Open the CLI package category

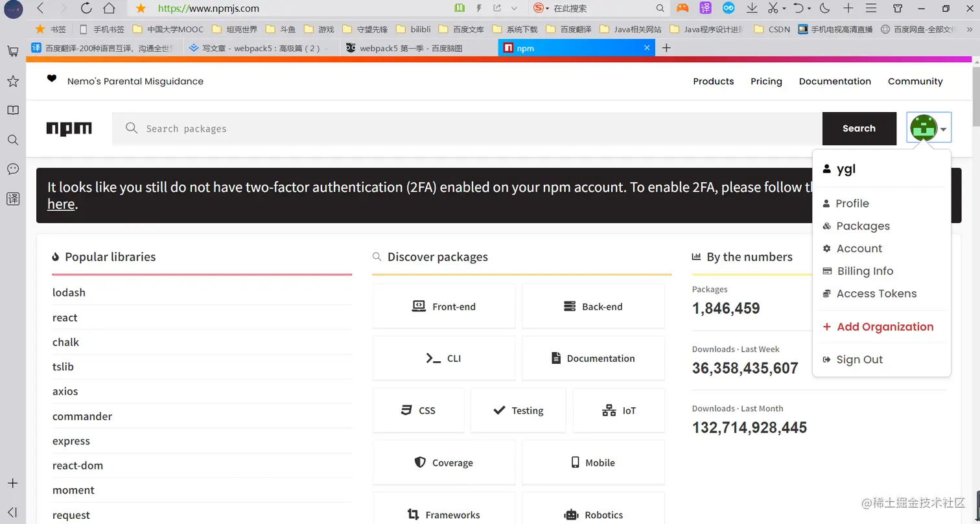click(x=444, y=358)
